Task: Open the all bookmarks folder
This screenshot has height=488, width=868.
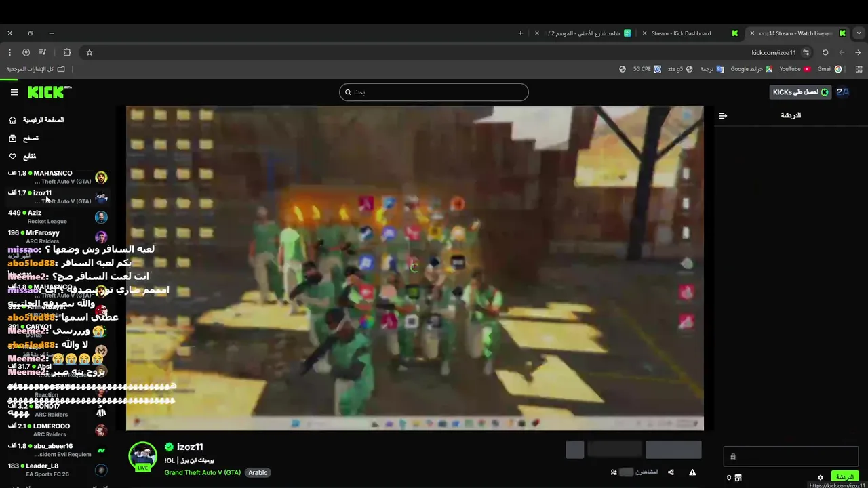Action: coord(35,69)
